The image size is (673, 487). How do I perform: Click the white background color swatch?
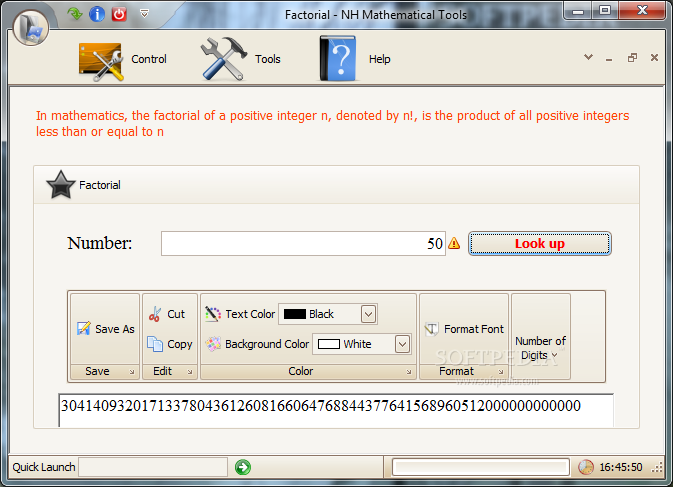pyautogui.click(x=329, y=344)
